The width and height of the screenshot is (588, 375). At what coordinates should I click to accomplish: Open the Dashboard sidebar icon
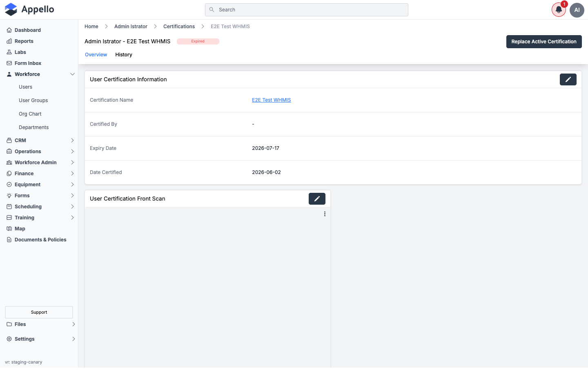9,30
